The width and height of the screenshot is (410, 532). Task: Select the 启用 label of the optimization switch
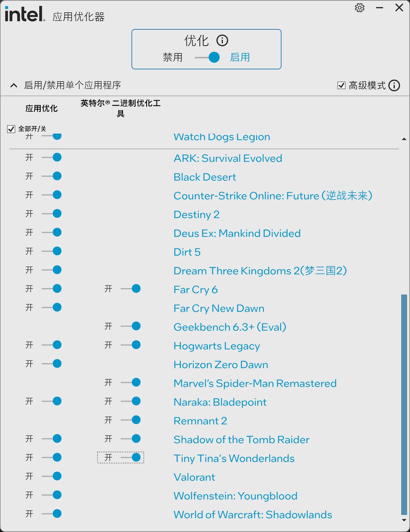[240, 57]
